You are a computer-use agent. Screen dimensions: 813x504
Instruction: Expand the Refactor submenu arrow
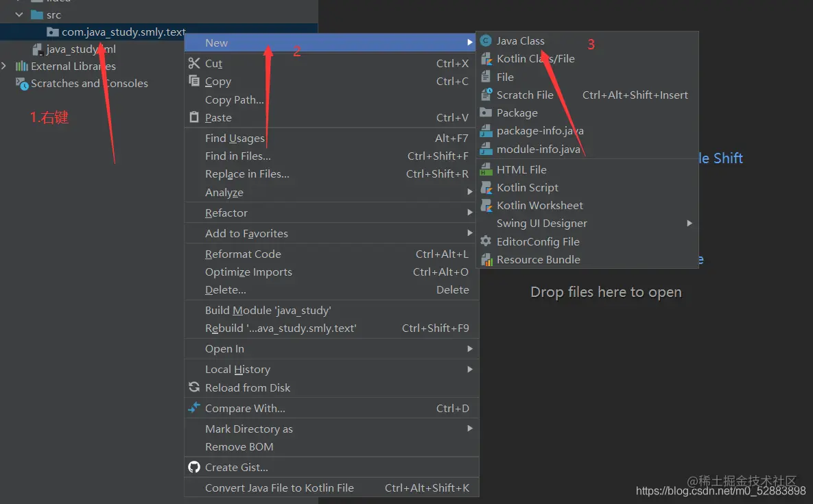(x=470, y=213)
